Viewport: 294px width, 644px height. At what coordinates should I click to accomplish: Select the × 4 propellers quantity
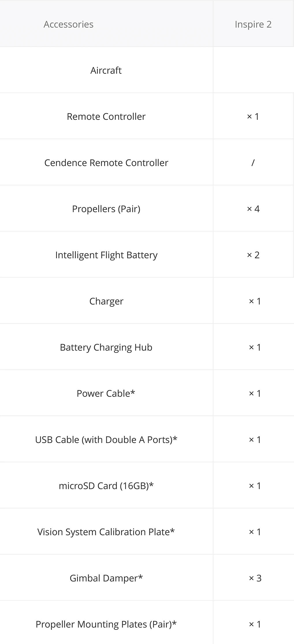tap(253, 209)
